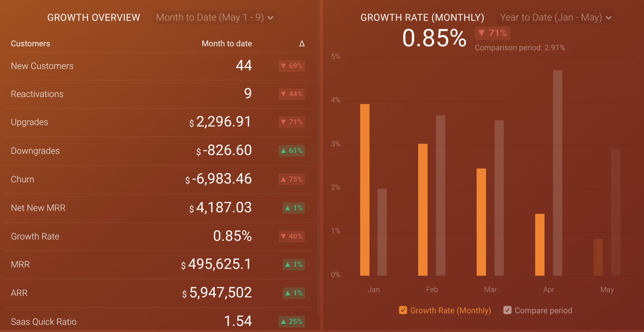Click the green increase arrow beside Net New MRR
The image size is (644, 332).
pyautogui.click(x=294, y=208)
